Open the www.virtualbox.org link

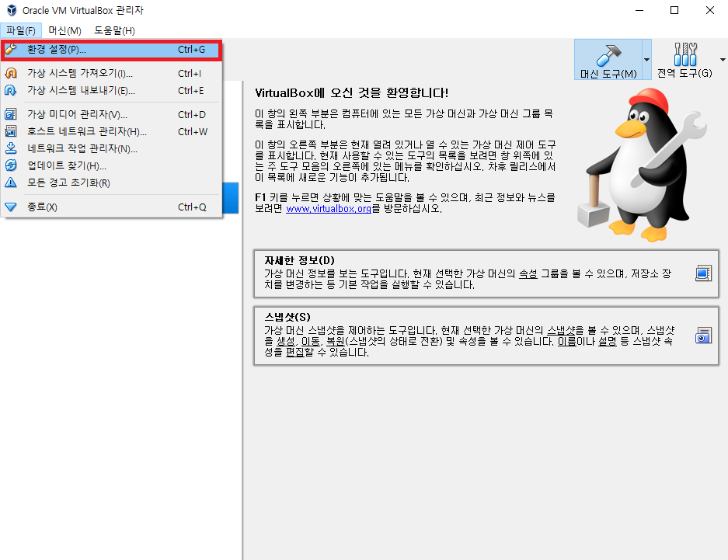329,209
